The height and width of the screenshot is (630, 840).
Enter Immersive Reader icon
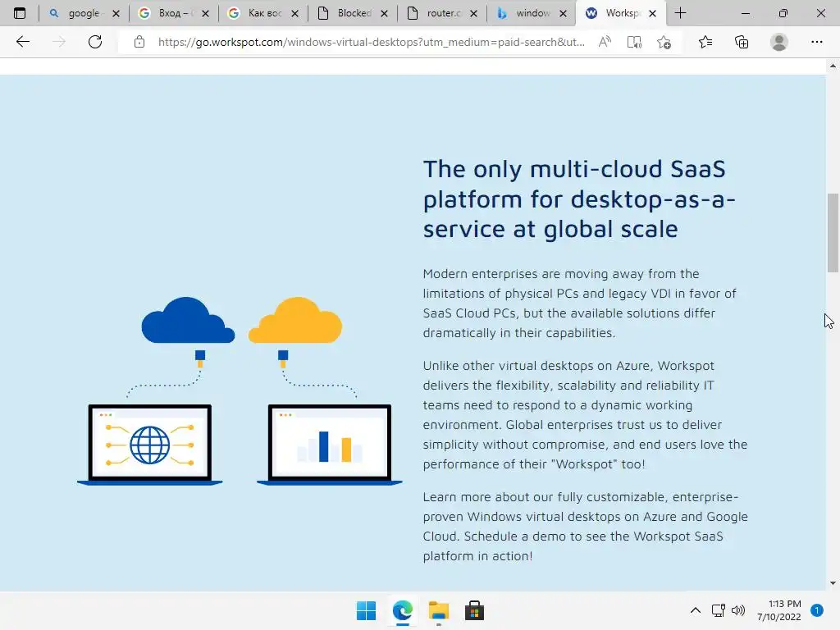click(x=634, y=42)
